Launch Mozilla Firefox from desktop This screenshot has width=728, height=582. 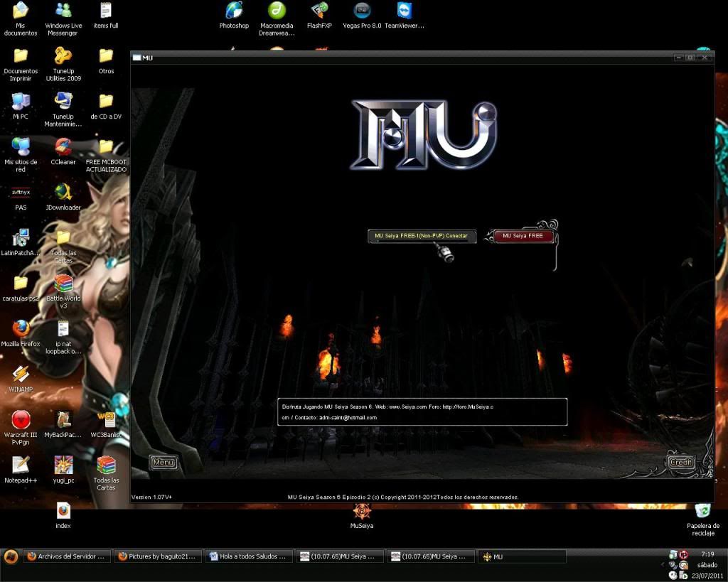click(x=21, y=334)
